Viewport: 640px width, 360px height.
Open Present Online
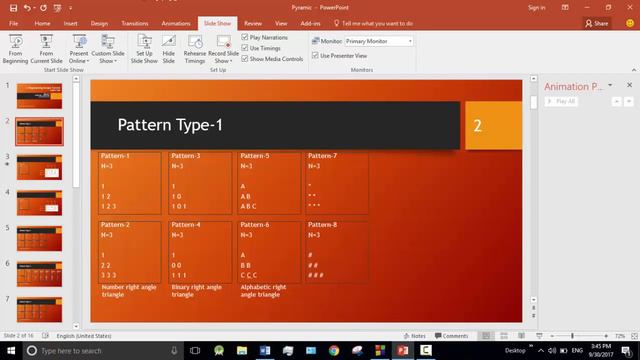tap(79, 49)
